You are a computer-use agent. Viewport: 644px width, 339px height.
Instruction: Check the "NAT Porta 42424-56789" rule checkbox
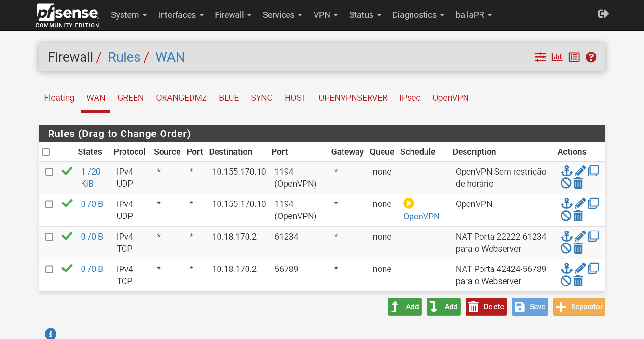pyautogui.click(x=49, y=269)
